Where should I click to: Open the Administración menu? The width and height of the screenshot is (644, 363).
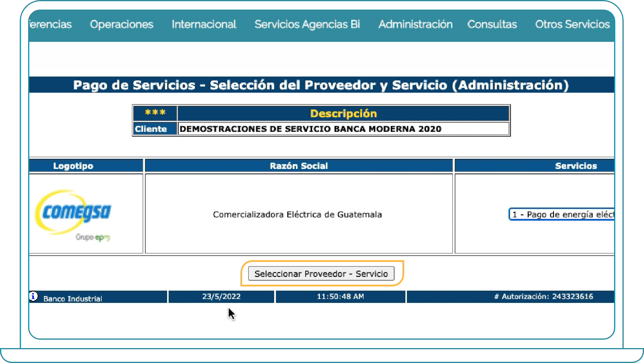pos(416,24)
